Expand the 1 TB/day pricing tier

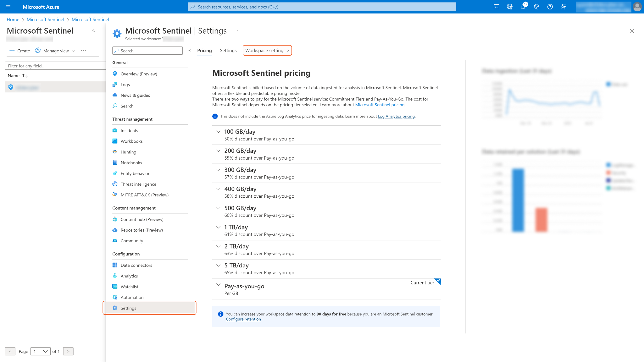coord(218,227)
